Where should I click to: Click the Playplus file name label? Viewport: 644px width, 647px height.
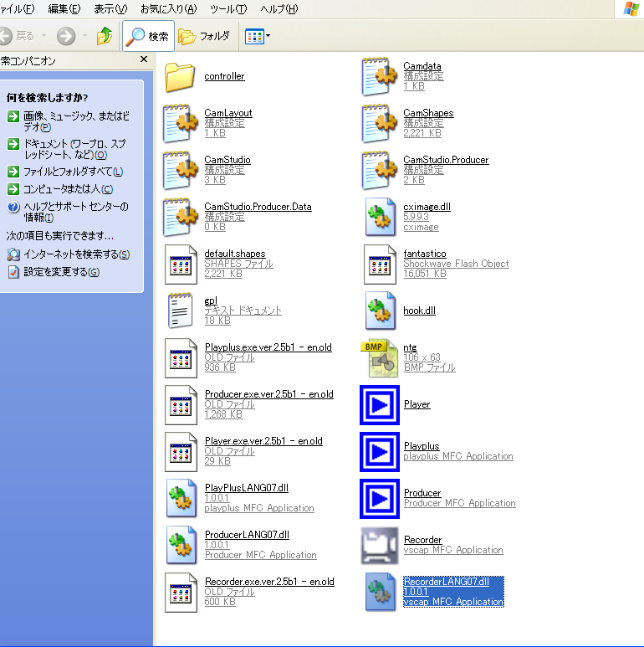pyautogui.click(x=422, y=446)
